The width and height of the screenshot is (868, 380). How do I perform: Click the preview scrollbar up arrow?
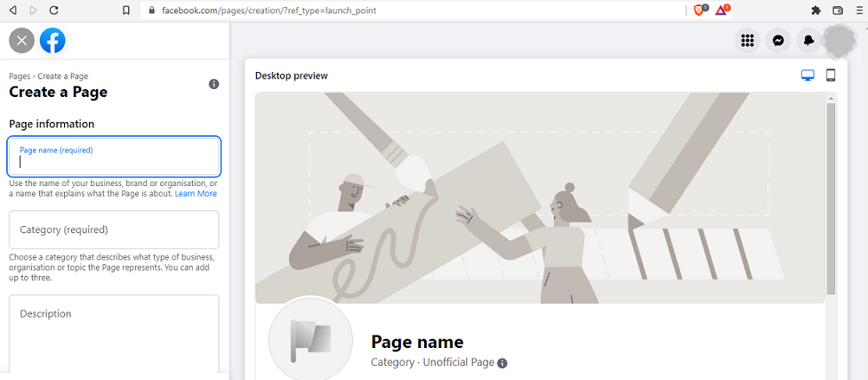coord(831,99)
